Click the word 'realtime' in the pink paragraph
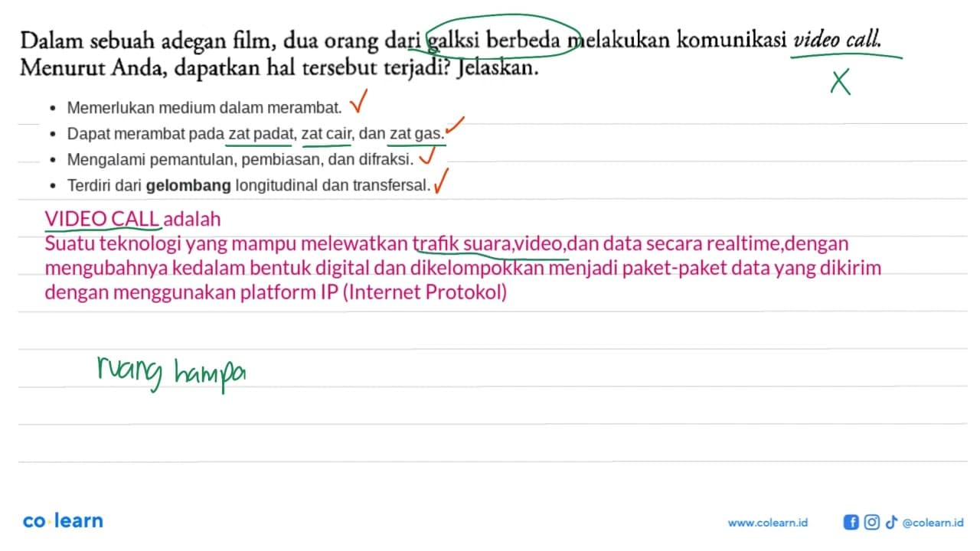Viewport: 980px width, 551px height. coord(743,244)
